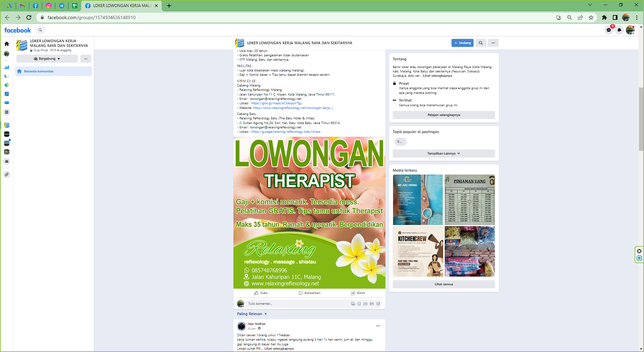Switch commenting identity via comment avatar
The image size is (644, 352).
click(240, 304)
